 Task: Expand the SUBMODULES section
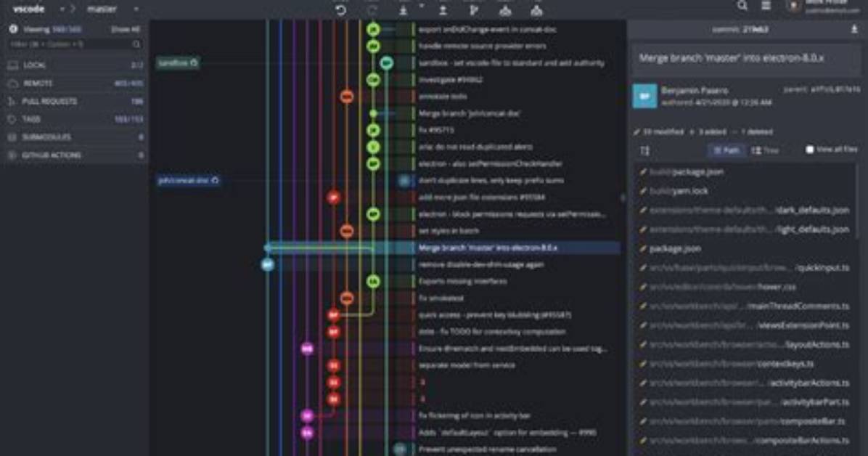click(75, 137)
